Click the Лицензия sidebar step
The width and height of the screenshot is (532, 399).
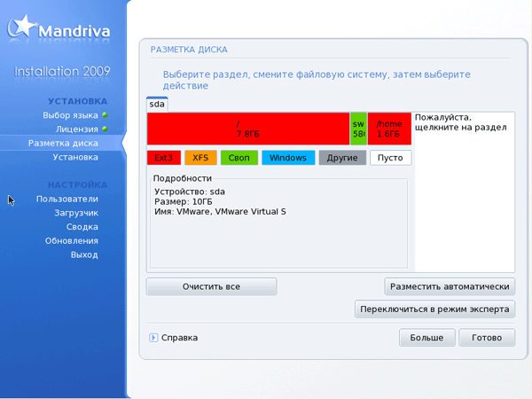77,129
